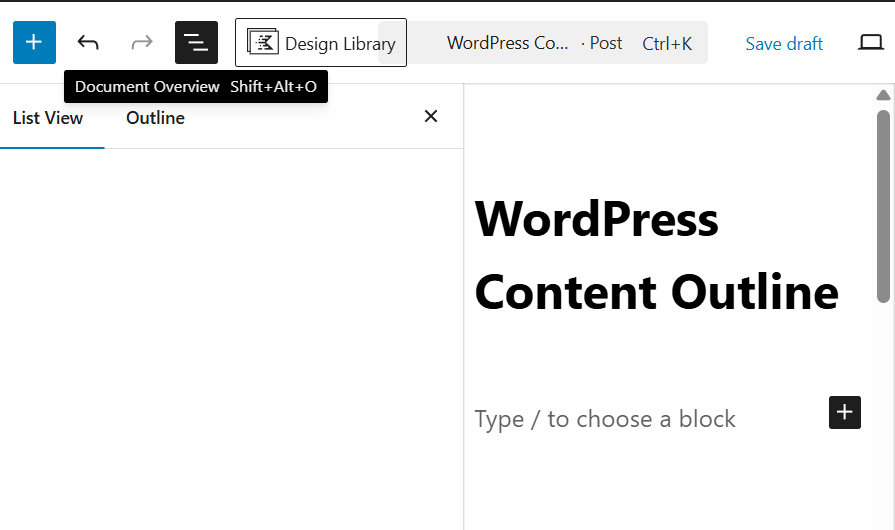Open the preview device laptop icon
Viewport: 895px width, 530px height.
tap(870, 42)
